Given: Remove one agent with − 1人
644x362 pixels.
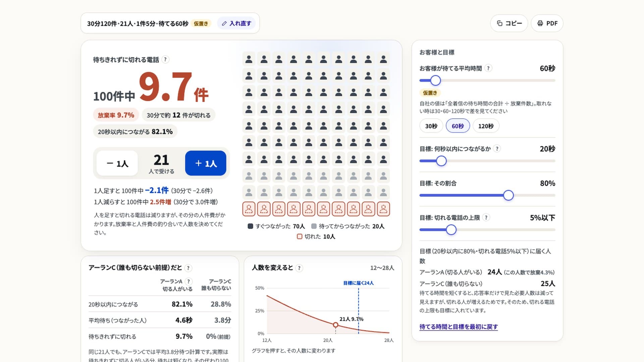Looking at the screenshot, I should 117,163.
